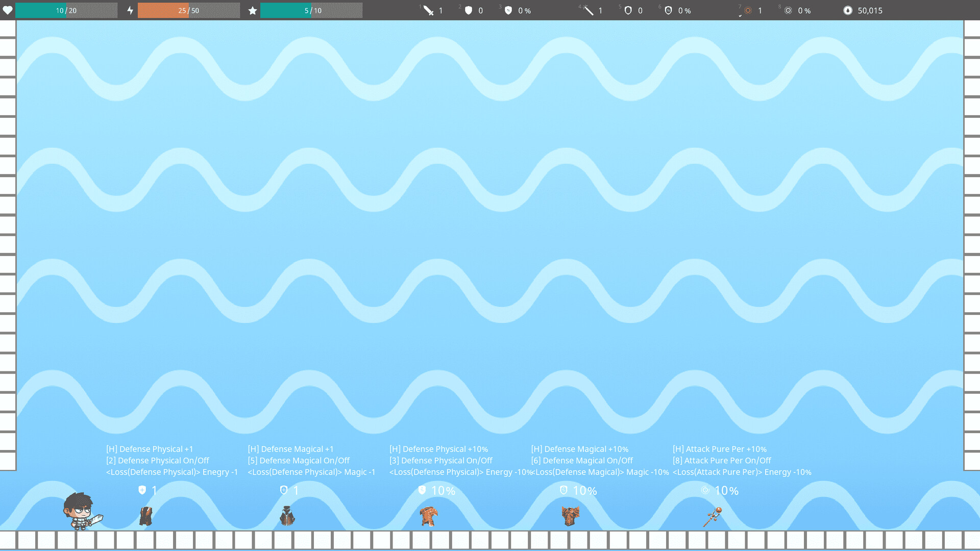Click the '[8] Attack Pure Per On/Off' text

722,460
